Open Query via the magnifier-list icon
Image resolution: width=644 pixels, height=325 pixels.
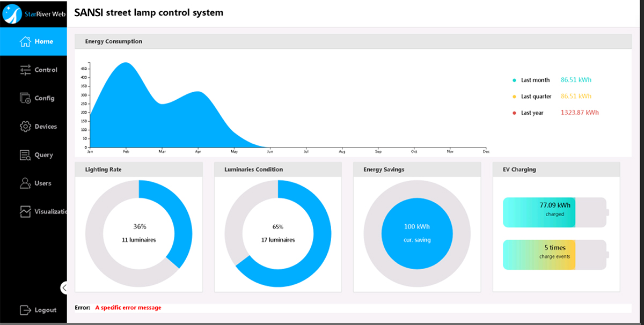(x=25, y=155)
